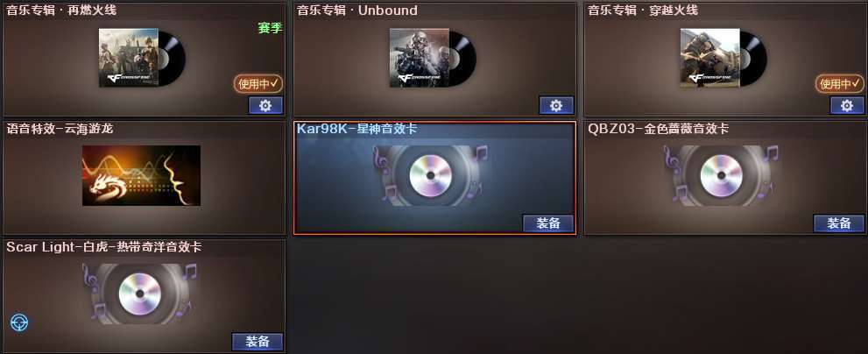The height and width of the screenshot is (354, 868).
Task: Open gear settings for 穿越火线 album
Action: point(847,105)
